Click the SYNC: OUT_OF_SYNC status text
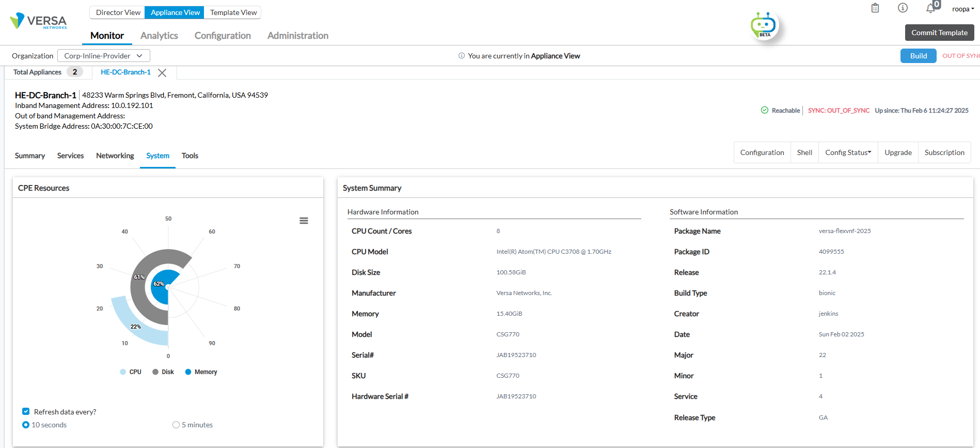Image resolution: width=980 pixels, height=448 pixels. click(839, 111)
